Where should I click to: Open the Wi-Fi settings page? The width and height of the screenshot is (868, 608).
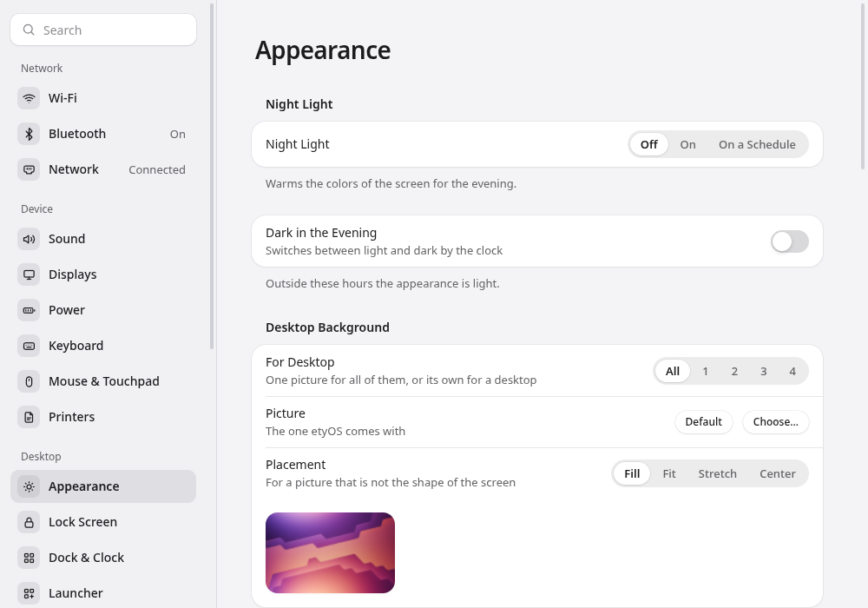coord(103,98)
